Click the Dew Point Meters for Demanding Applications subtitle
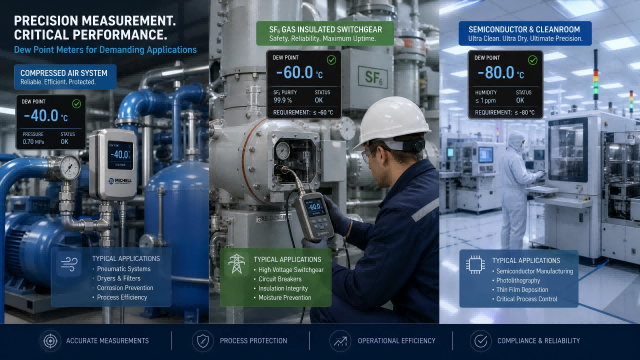640x360 pixels. click(x=105, y=50)
